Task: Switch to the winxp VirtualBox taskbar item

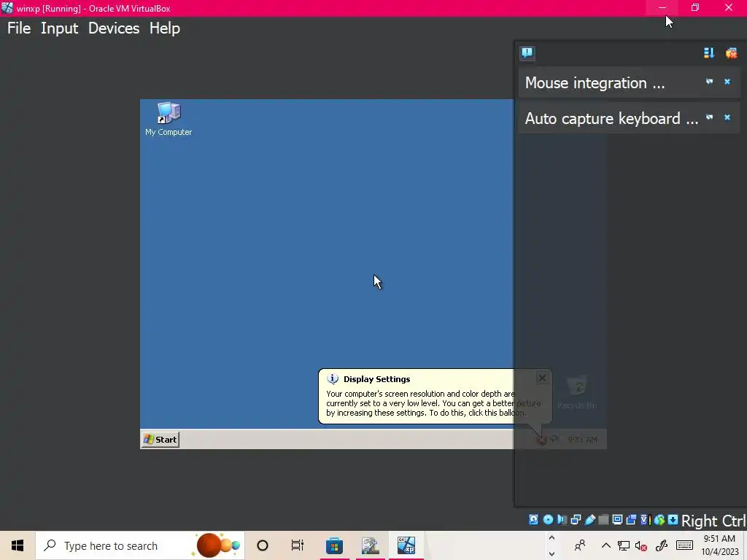Action: [406, 545]
